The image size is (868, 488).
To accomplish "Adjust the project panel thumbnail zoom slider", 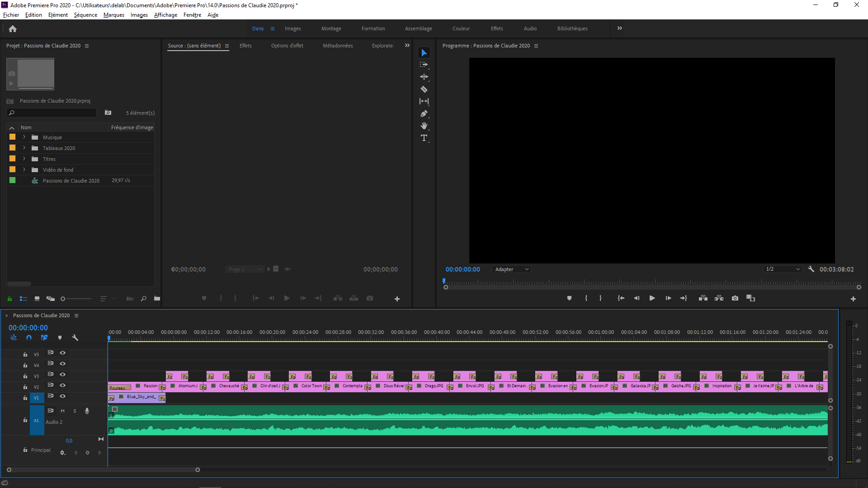I will coord(76,299).
